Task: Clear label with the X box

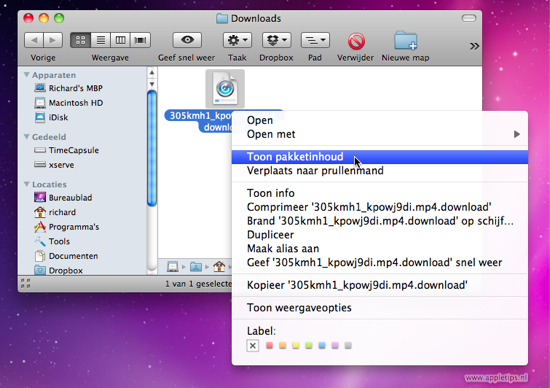Action: tap(253, 346)
